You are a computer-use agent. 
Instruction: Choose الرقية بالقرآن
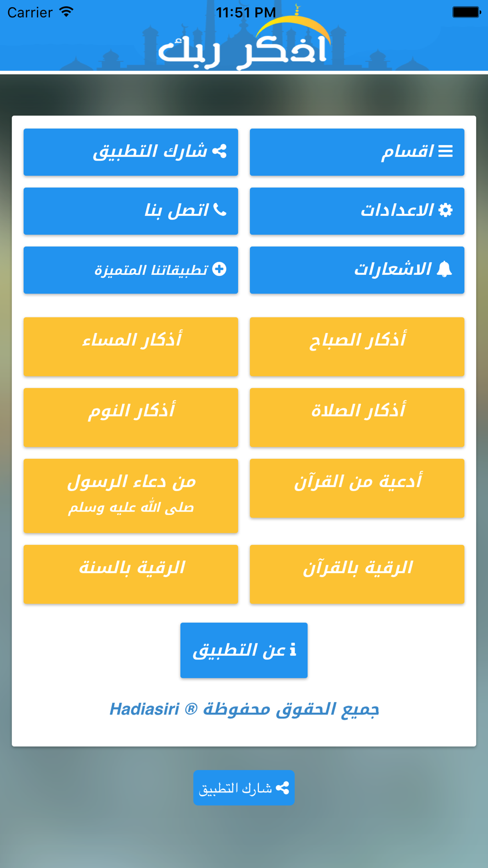(357, 574)
